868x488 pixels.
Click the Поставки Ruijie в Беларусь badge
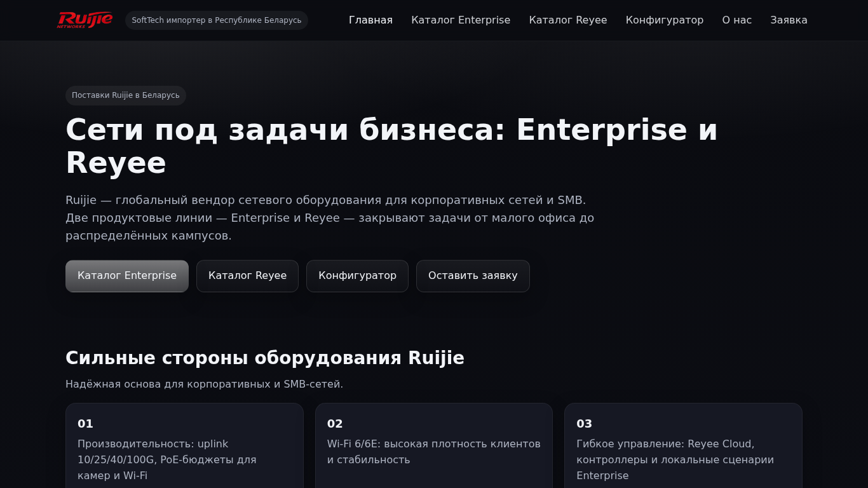(x=126, y=95)
